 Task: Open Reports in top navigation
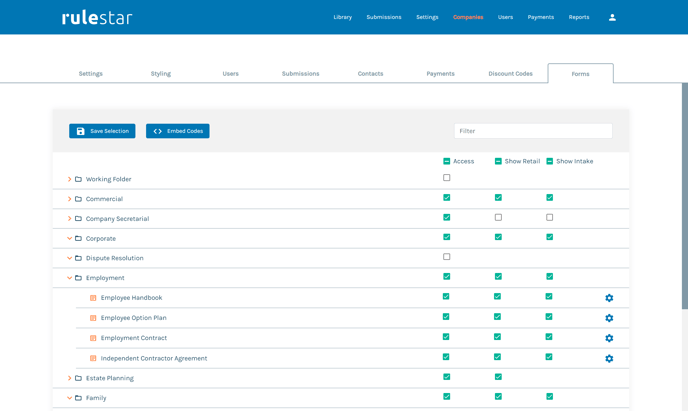click(579, 18)
